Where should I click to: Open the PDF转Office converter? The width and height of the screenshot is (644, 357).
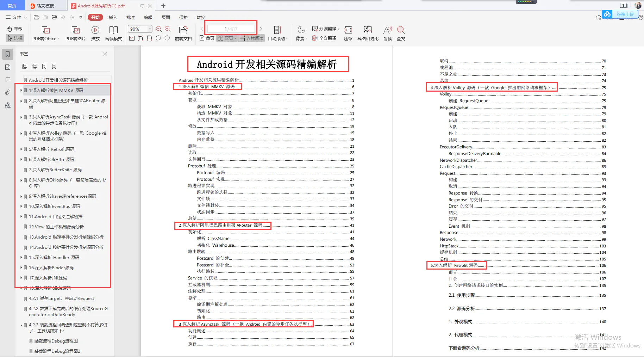point(46,33)
